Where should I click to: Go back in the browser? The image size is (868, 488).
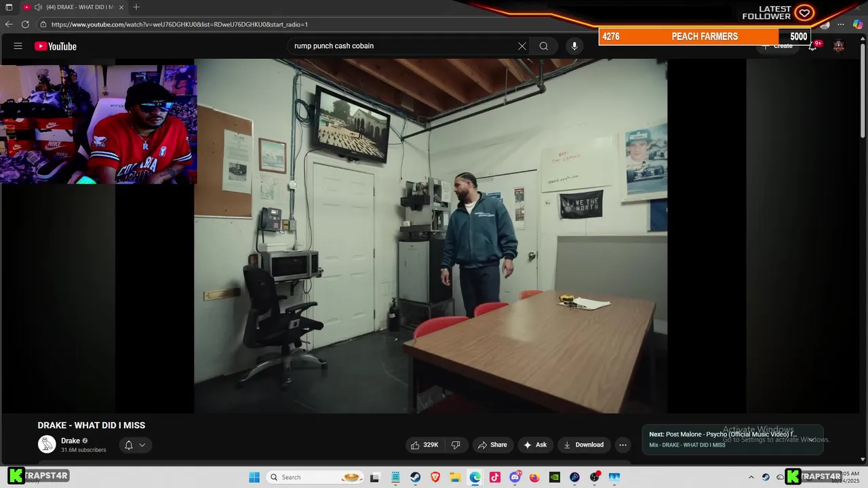(9, 24)
